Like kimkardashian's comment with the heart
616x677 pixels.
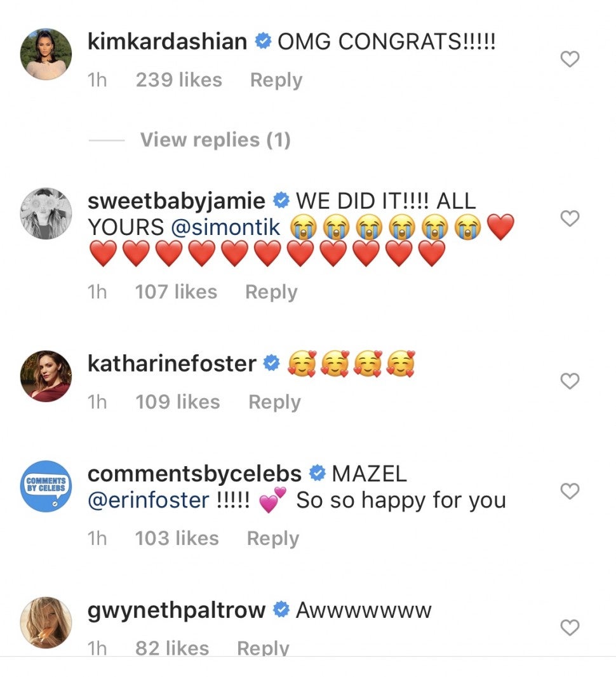pyautogui.click(x=570, y=60)
